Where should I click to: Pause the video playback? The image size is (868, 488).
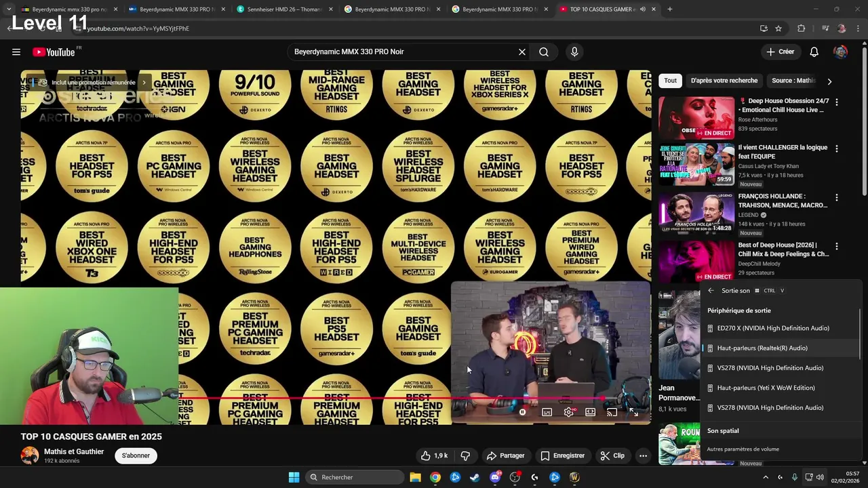[x=522, y=411]
